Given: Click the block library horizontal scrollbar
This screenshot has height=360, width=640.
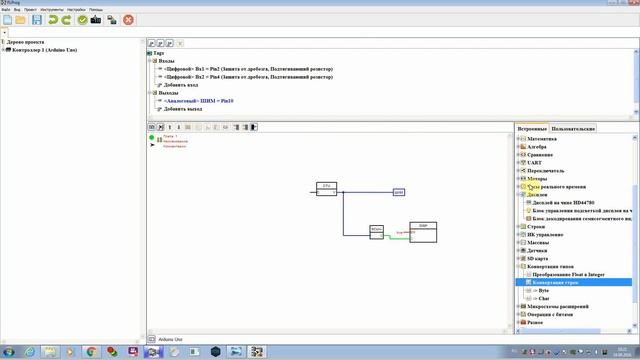Looking at the screenshot, I should pos(560,331).
